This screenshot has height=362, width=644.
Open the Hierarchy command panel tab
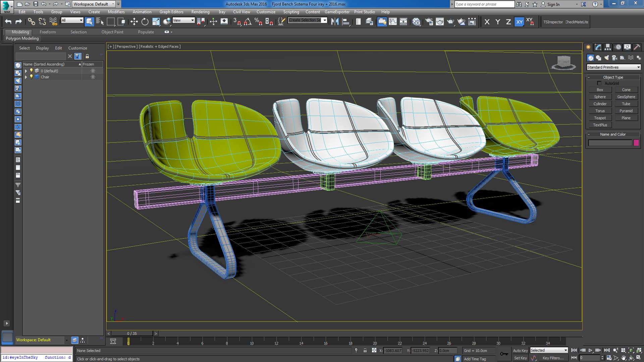(x=608, y=47)
